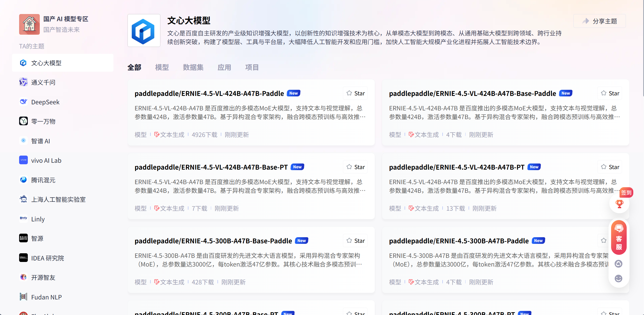Star the ERNIE-4.5-300B-A47B-Base-Paddle model
Screen dimensions: 644x315
tap(355, 241)
